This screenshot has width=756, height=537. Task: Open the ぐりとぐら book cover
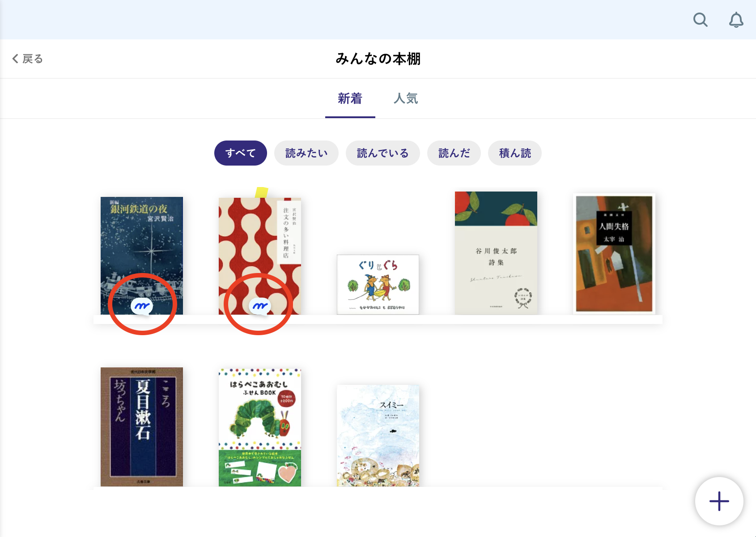378,285
